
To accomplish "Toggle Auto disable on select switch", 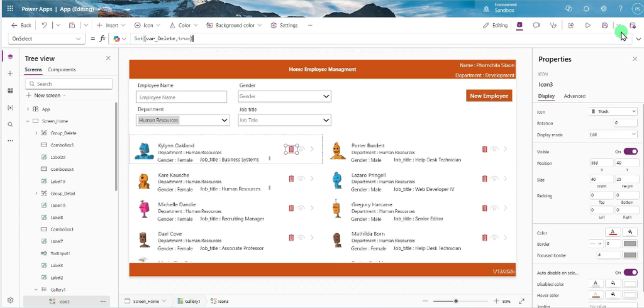I will (630, 272).
